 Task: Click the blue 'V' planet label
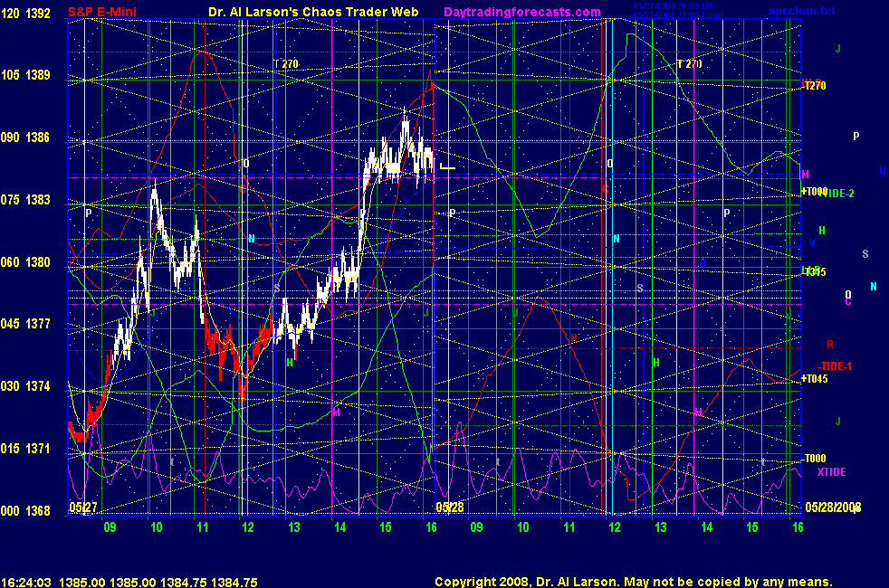pos(812,243)
